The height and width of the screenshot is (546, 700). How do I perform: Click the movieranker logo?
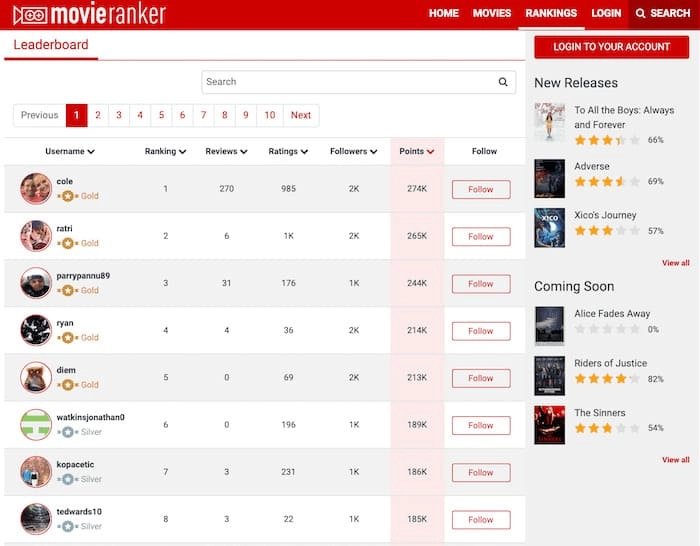pyautogui.click(x=90, y=14)
